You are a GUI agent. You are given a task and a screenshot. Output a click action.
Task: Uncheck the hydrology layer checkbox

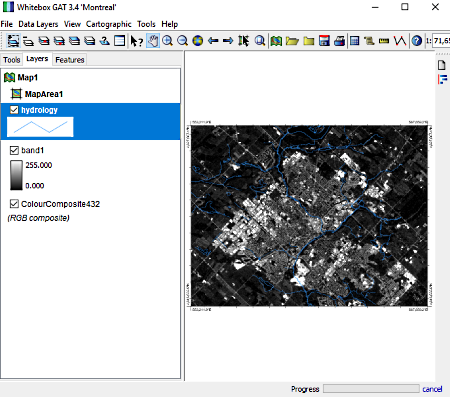click(x=14, y=110)
